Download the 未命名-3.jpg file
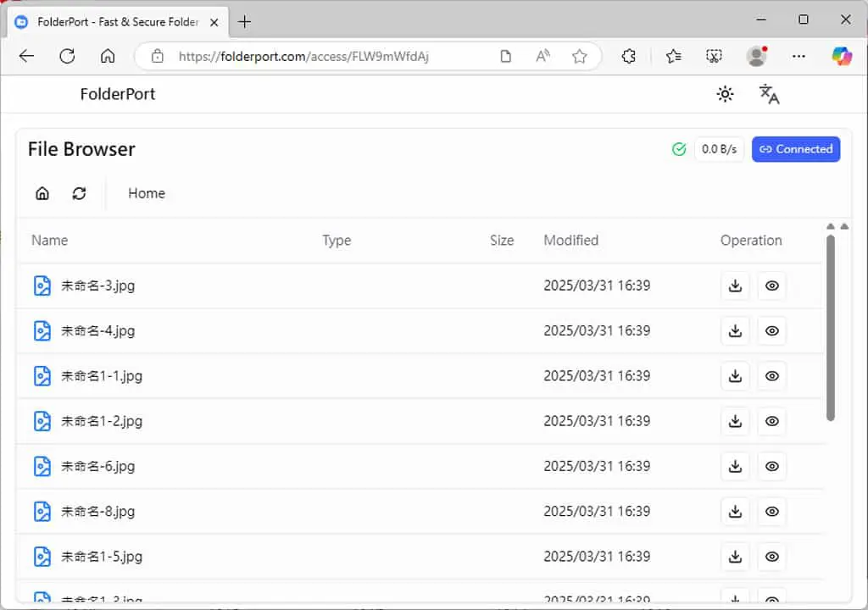Image resolution: width=868 pixels, height=610 pixels. click(x=735, y=286)
